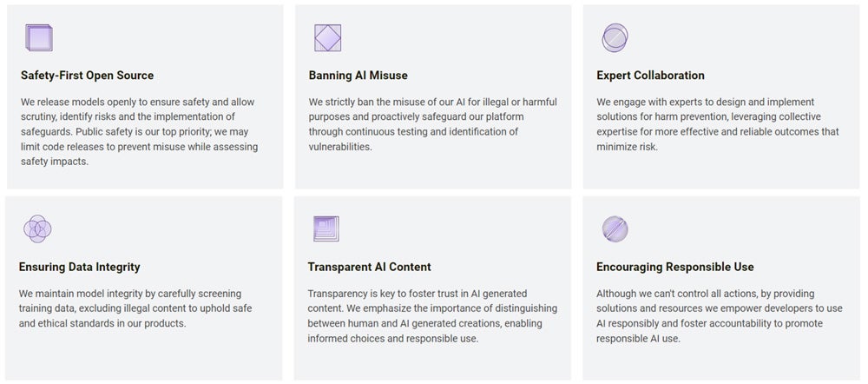This screenshot has height=384, width=868.
Task: Click the nested squares icon above Transparent AI Content
Action: (326, 228)
